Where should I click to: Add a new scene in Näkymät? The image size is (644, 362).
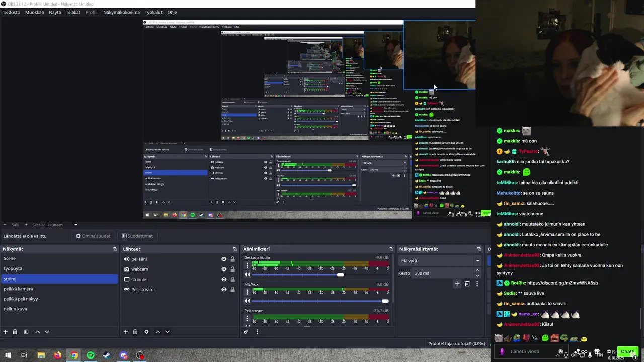pyautogui.click(x=6, y=332)
